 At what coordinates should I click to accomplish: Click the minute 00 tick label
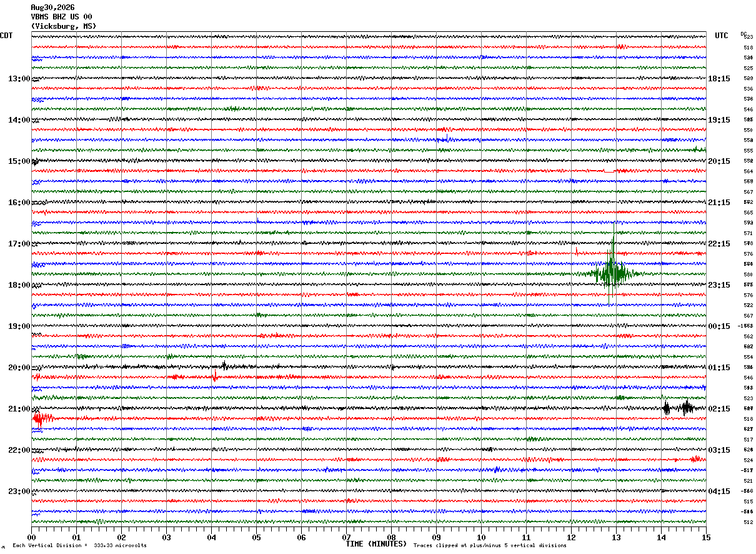[31, 537]
